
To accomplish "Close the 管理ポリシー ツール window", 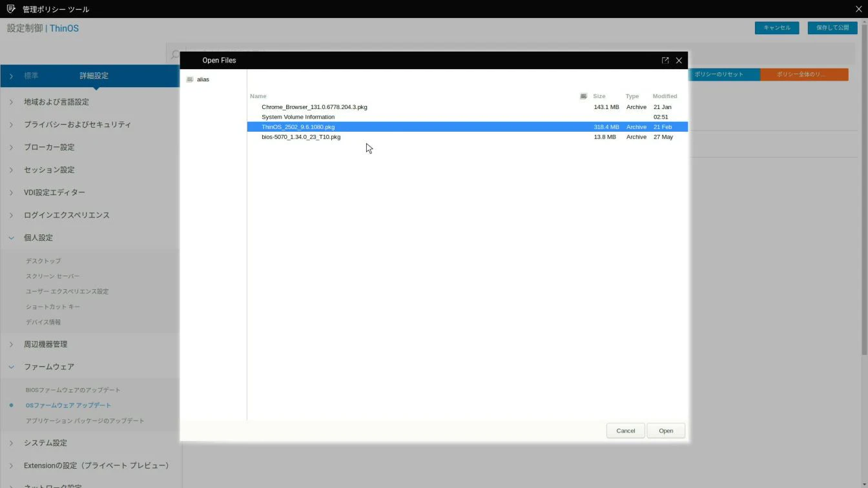I will 858,9.
